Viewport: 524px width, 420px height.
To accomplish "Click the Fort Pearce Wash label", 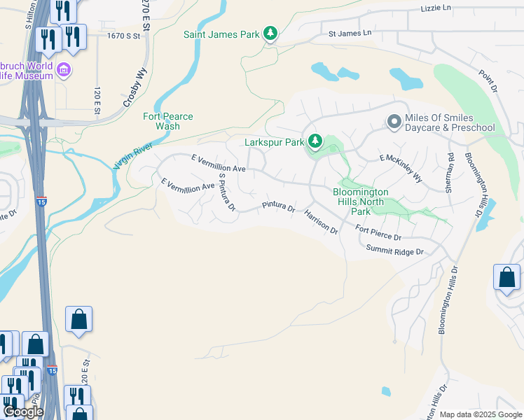I will (167, 121).
